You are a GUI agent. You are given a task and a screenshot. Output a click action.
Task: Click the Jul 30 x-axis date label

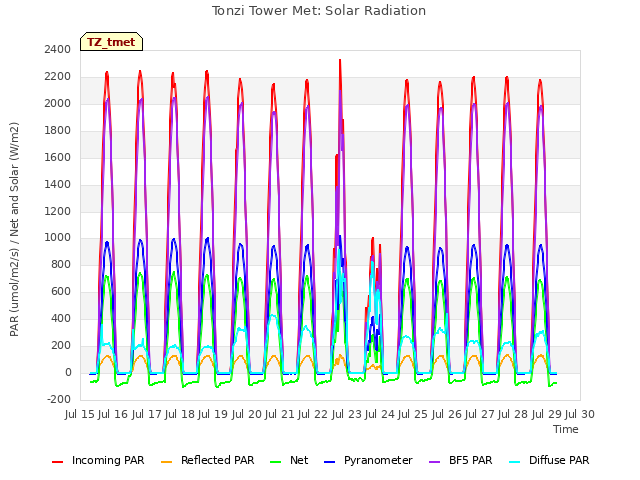tap(580, 414)
